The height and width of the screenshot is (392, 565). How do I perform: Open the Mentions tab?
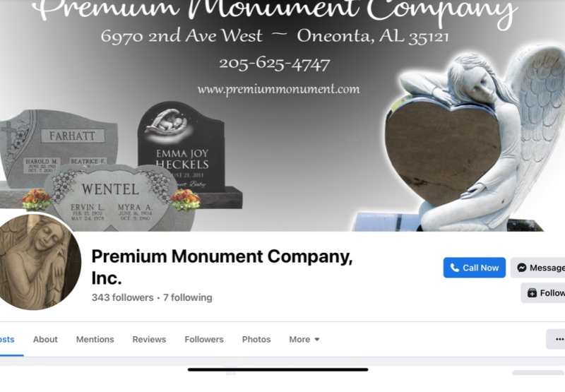coord(95,340)
